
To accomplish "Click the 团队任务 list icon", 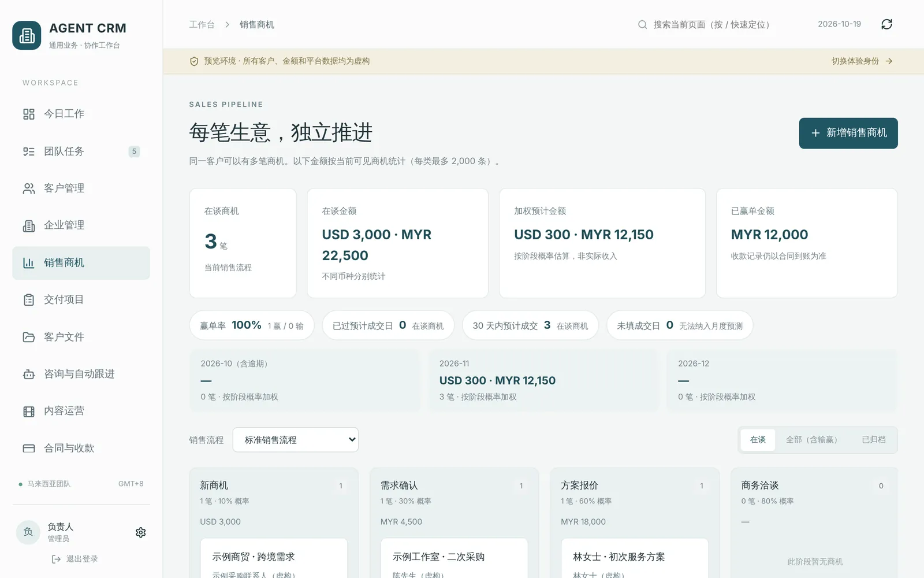I will click(29, 151).
